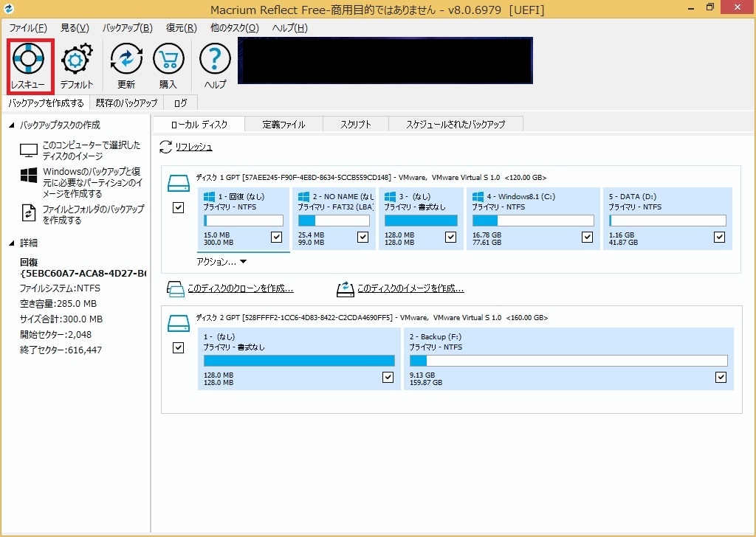Click the リフレッシュ link
Screen dimensions: 756x537
pyautogui.click(x=194, y=147)
